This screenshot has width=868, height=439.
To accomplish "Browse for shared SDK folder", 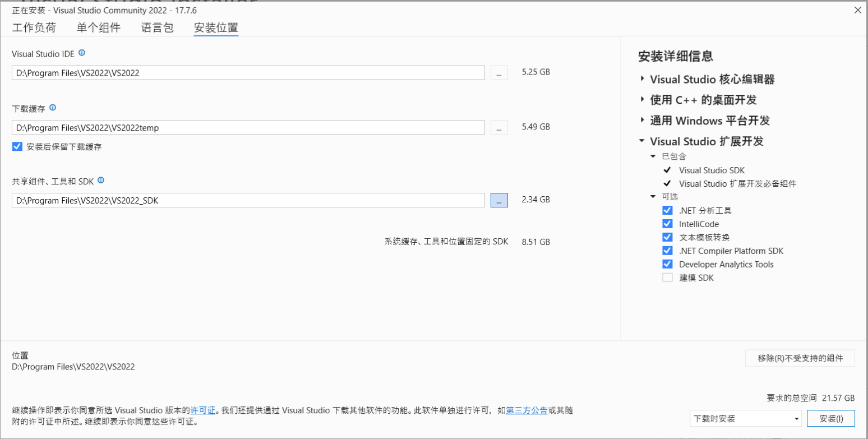I will (499, 200).
